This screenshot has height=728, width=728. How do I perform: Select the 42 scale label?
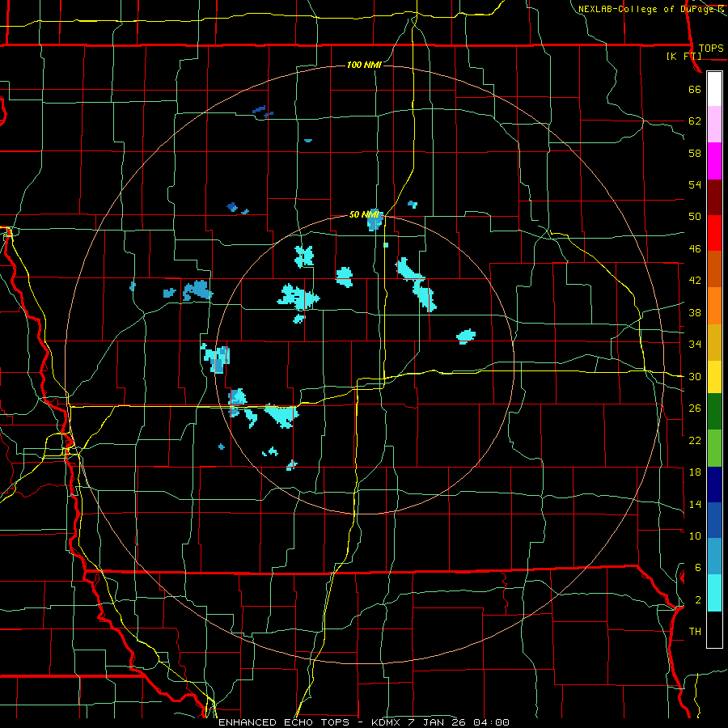pyautogui.click(x=695, y=281)
